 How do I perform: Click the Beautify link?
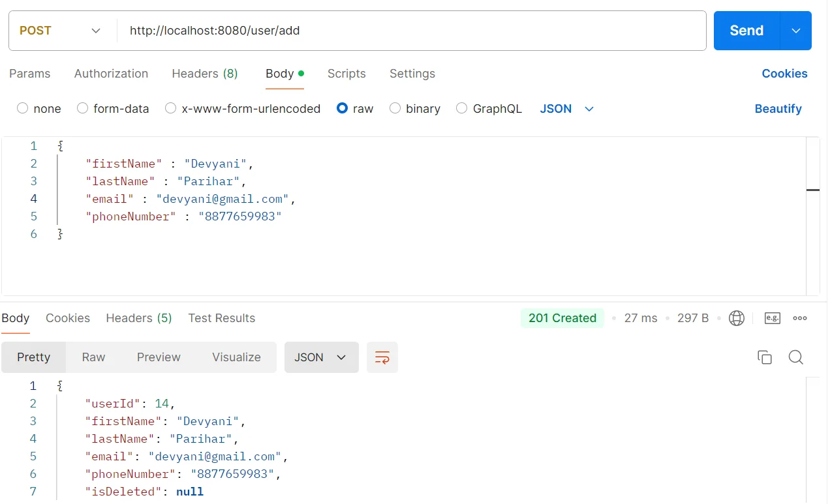778,109
